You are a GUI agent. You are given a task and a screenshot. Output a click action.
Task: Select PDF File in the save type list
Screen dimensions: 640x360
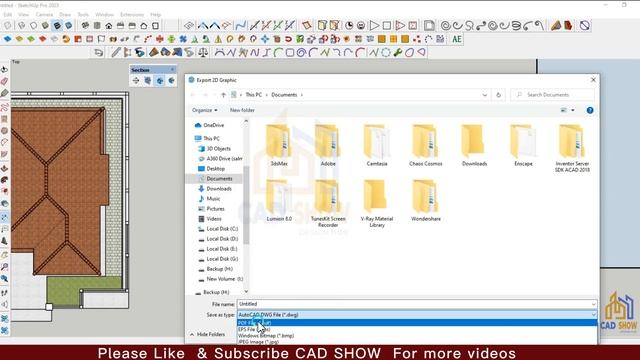click(417, 323)
